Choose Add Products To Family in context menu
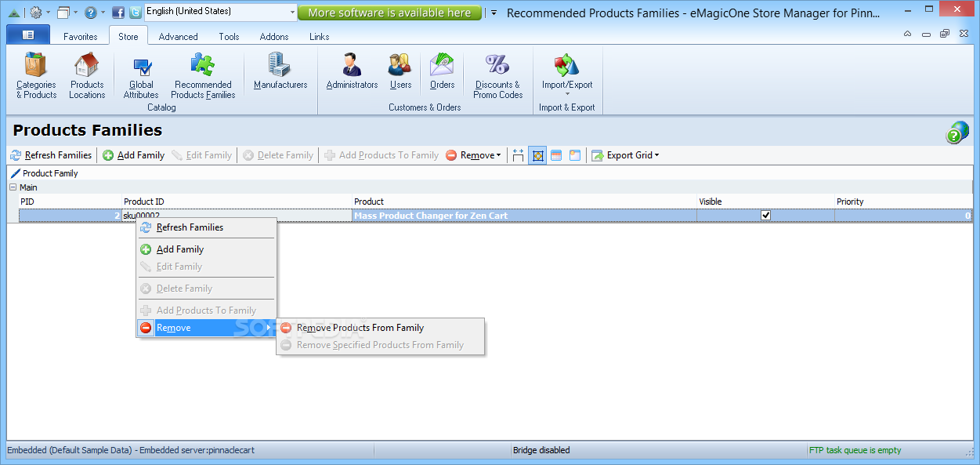The height and width of the screenshot is (465, 980). pyautogui.click(x=206, y=311)
